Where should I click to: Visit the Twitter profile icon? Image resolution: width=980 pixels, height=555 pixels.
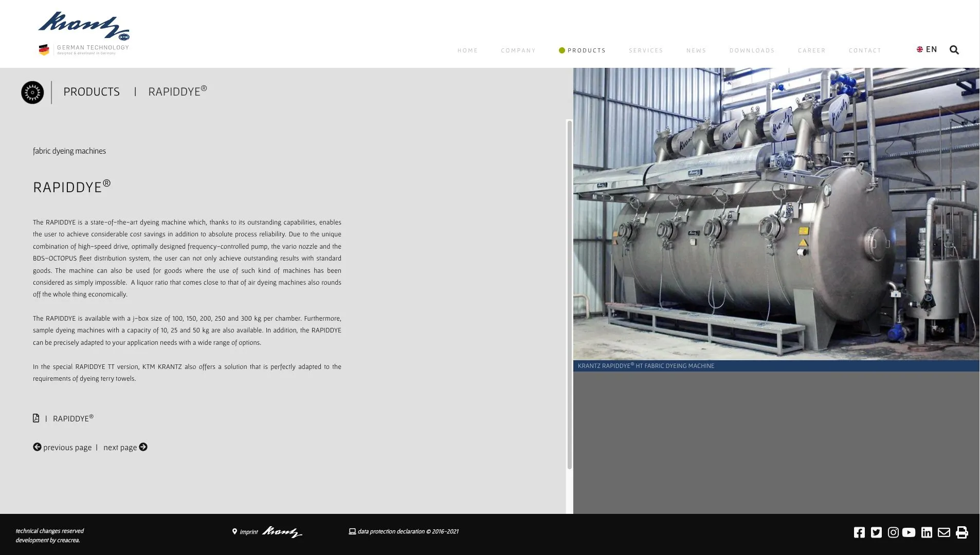pos(876,532)
